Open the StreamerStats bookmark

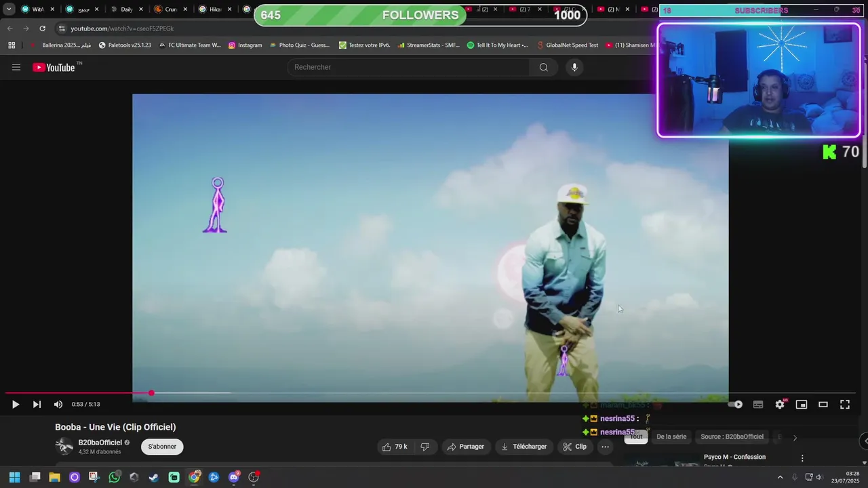click(429, 45)
